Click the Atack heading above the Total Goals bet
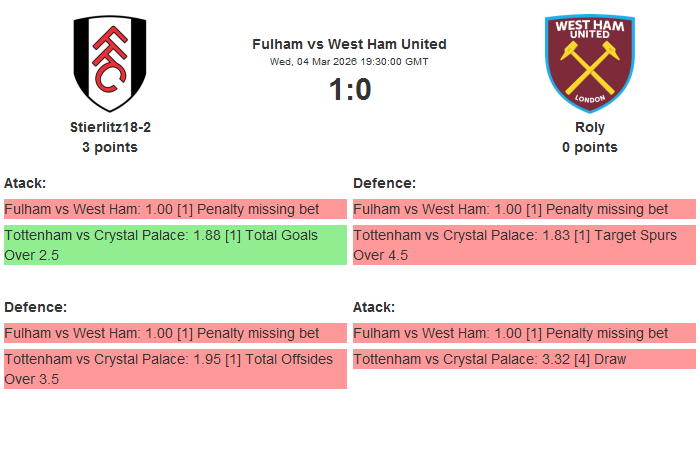 point(25,183)
